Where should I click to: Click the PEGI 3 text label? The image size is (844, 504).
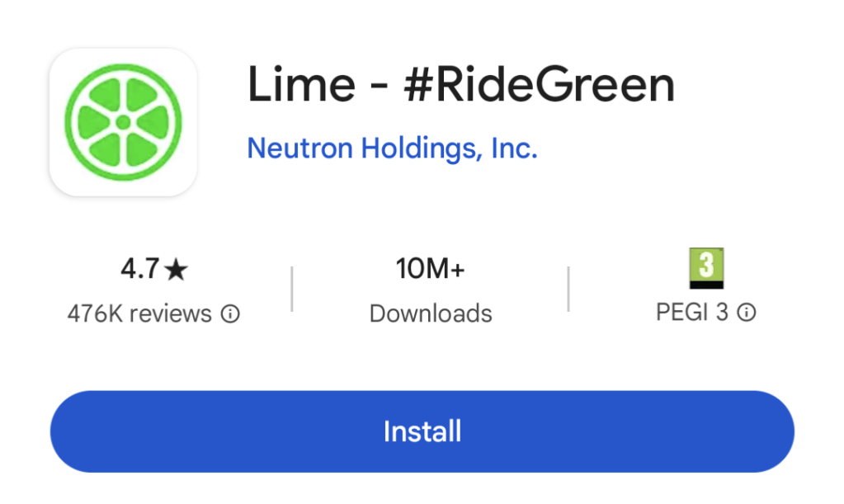coord(691,313)
